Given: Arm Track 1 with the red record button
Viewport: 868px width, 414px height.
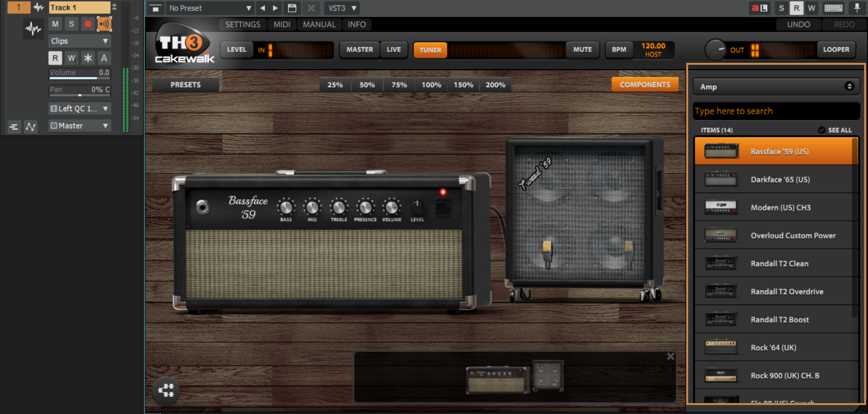Looking at the screenshot, I should coord(88,24).
